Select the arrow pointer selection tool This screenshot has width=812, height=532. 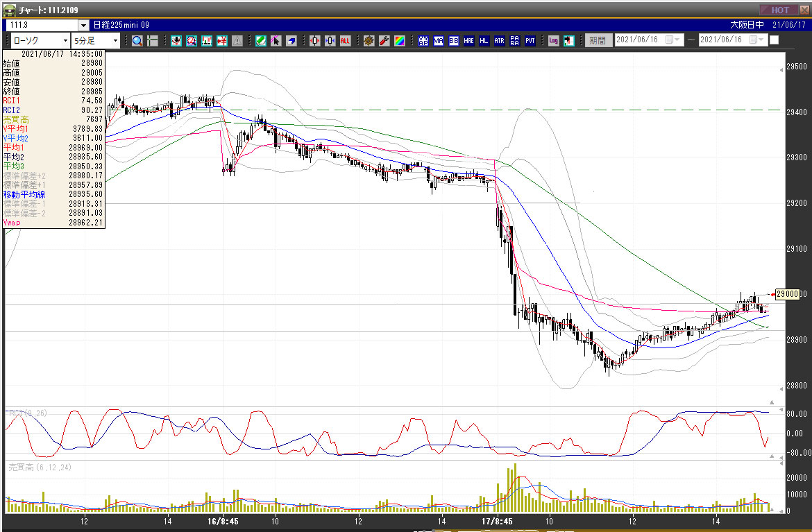pyautogui.click(x=276, y=40)
